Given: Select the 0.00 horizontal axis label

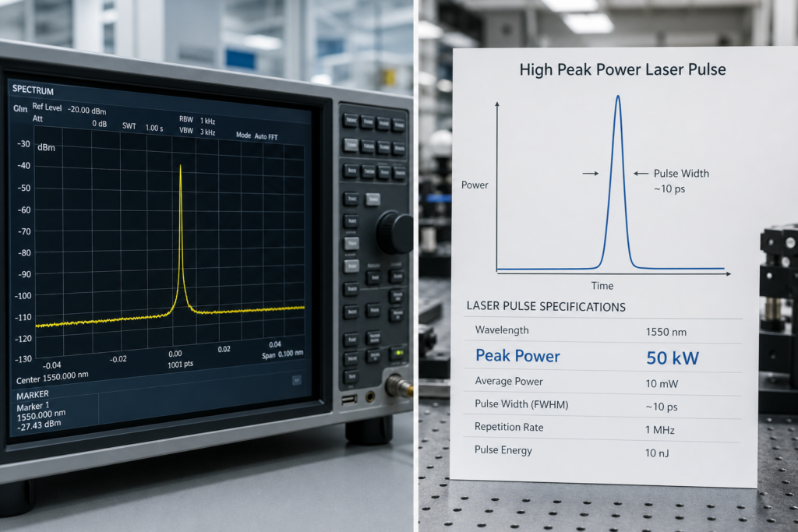Looking at the screenshot, I should coord(175,354).
